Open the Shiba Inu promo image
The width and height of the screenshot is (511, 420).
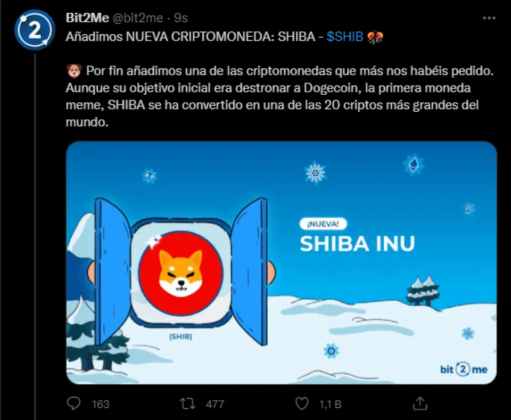pyautogui.click(x=282, y=262)
